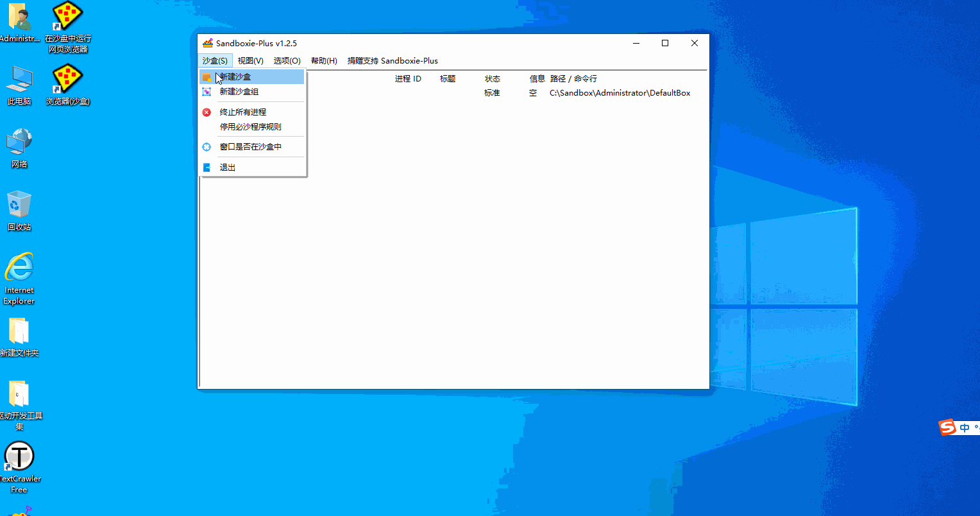Select 停用必沙程序规则 option

point(252,127)
